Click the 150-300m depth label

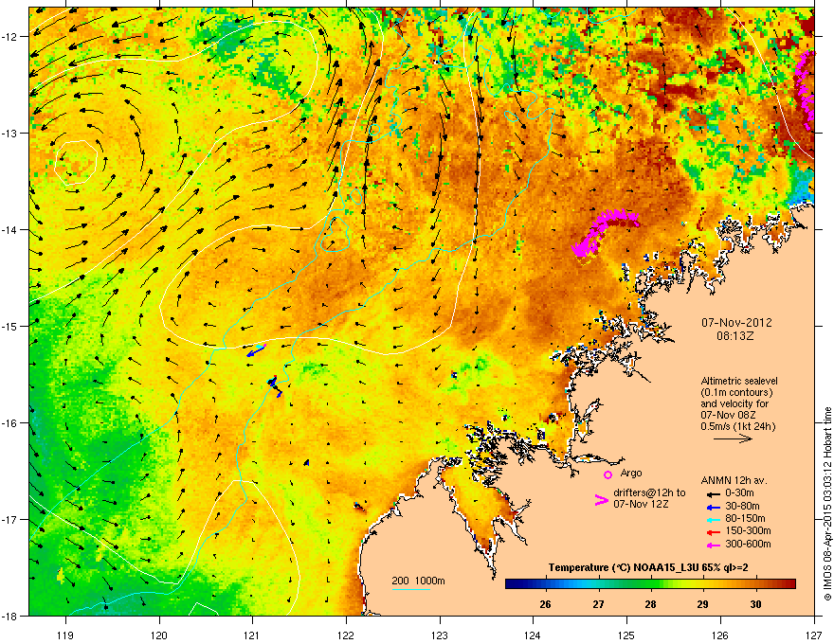tap(748, 530)
